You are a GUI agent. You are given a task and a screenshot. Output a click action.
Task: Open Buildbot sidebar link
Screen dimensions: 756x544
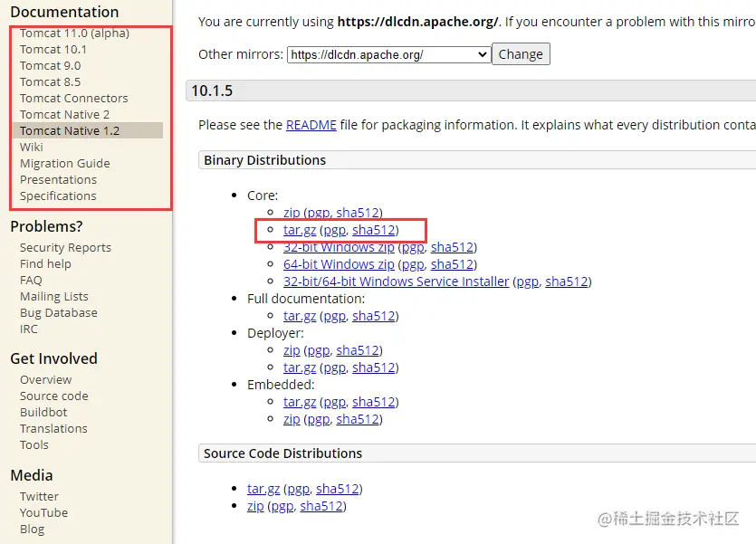coord(43,413)
